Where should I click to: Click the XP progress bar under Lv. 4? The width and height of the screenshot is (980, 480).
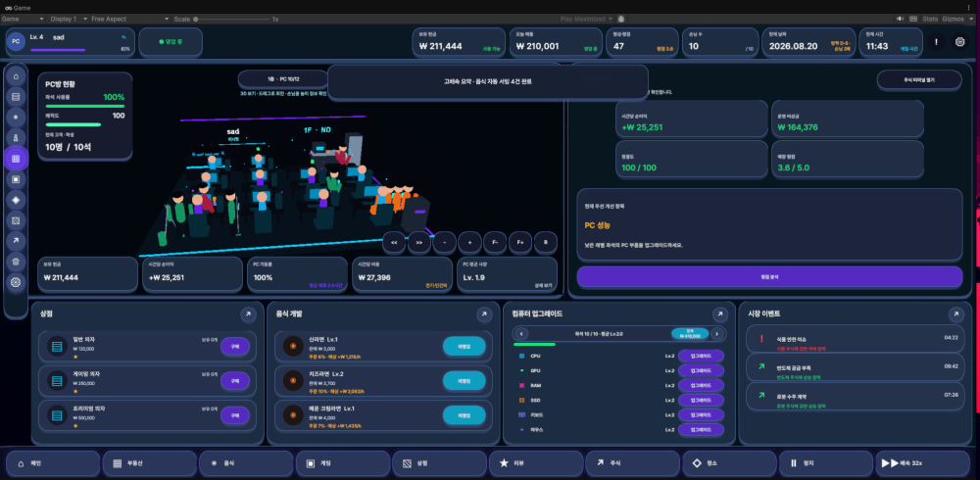58,49
